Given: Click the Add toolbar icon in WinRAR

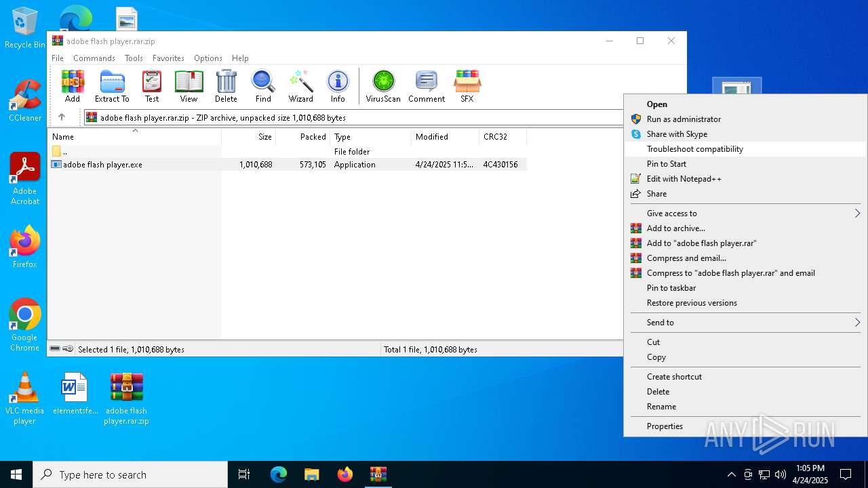Looking at the screenshot, I should pyautogui.click(x=73, y=87).
